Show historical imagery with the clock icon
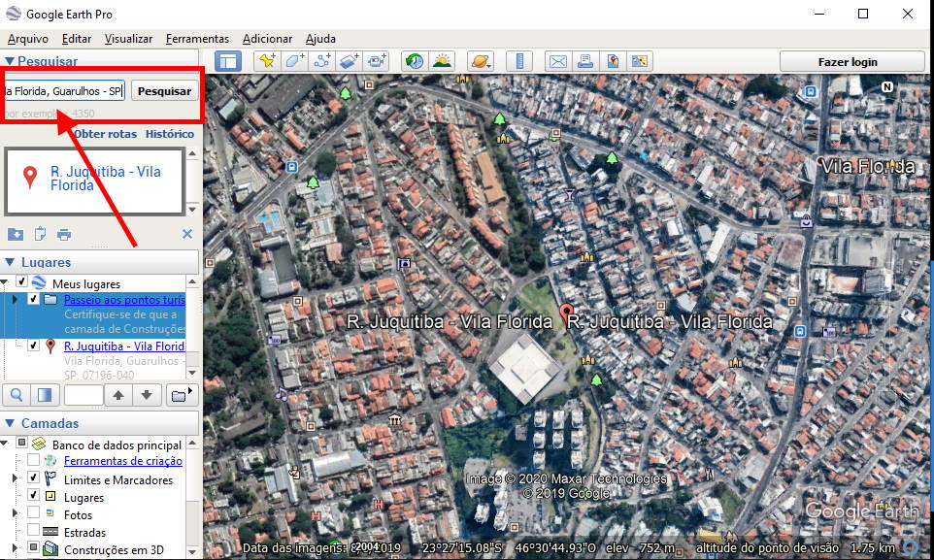Image resolution: width=934 pixels, height=560 pixels. (415, 61)
